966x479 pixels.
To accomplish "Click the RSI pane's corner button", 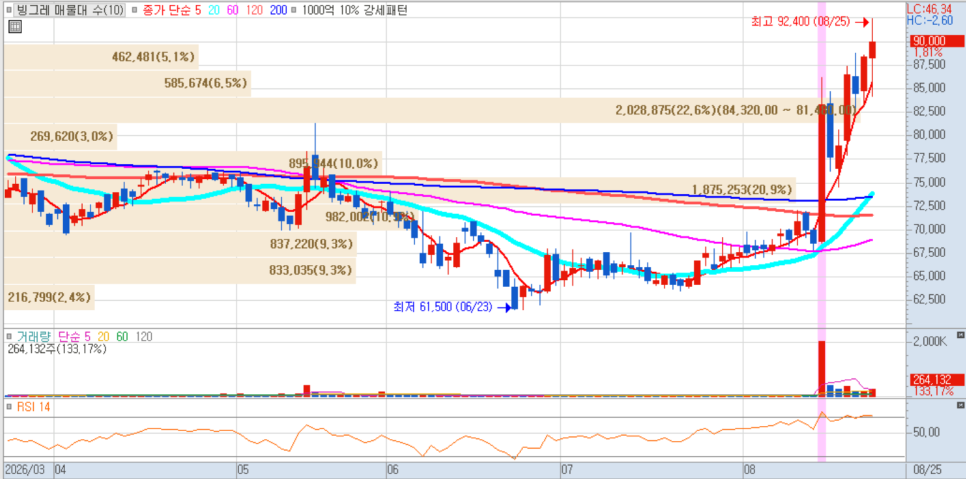I will (960, 406).
